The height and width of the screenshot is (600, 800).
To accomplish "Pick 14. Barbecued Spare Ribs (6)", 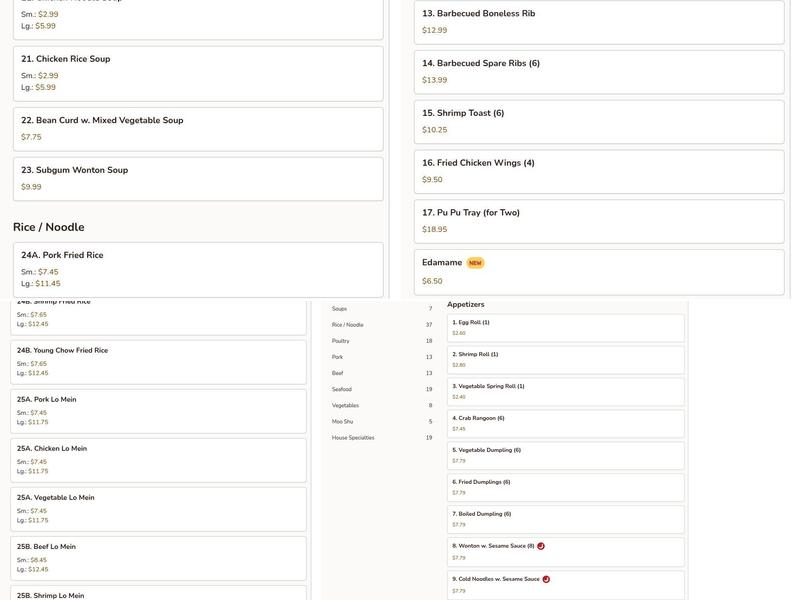I will [x=598, y=71].
